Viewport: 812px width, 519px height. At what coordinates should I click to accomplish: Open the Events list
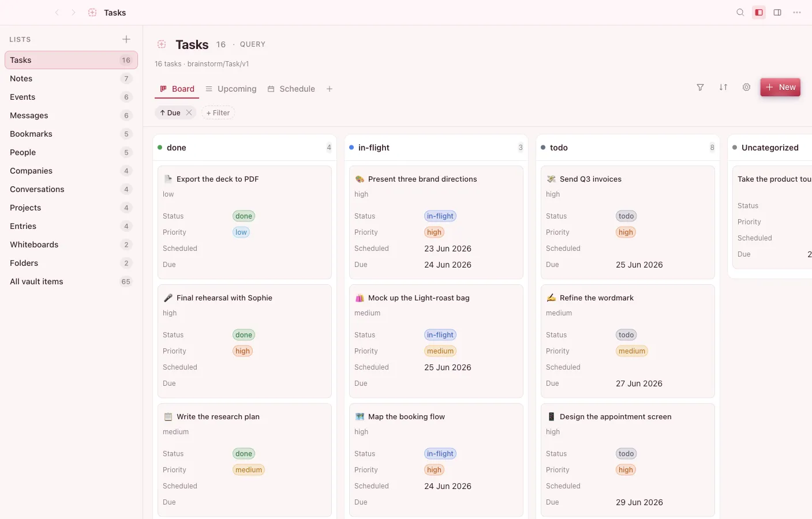[x=71, y=97]
